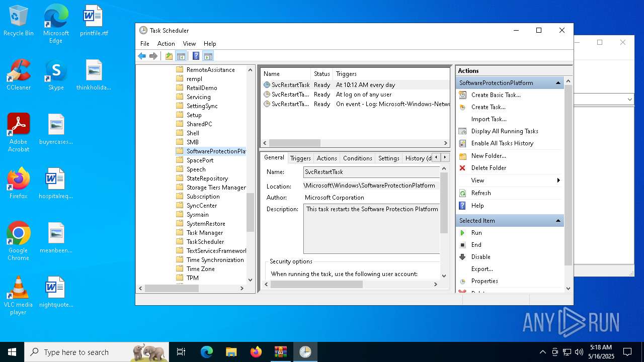Click the Delete Folder action
This screenshot has width=644, height=362.
(489, 168)
